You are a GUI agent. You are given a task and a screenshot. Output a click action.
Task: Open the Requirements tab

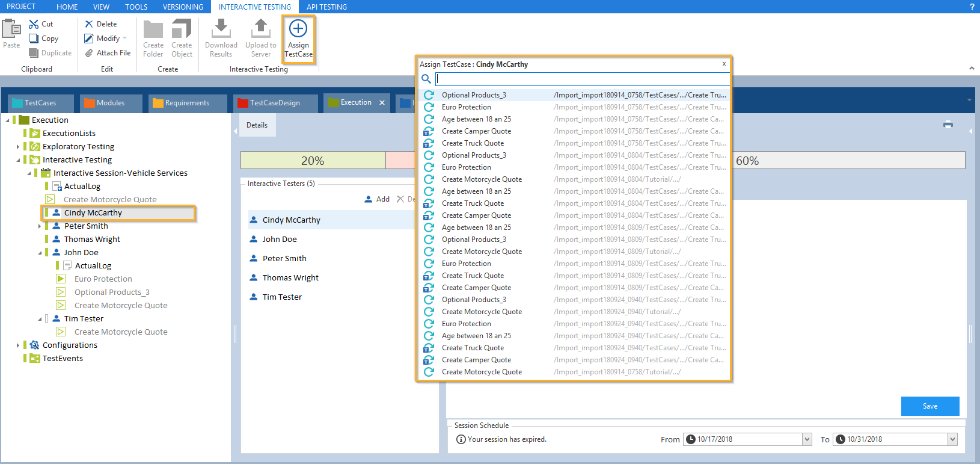tap(186, 103)
